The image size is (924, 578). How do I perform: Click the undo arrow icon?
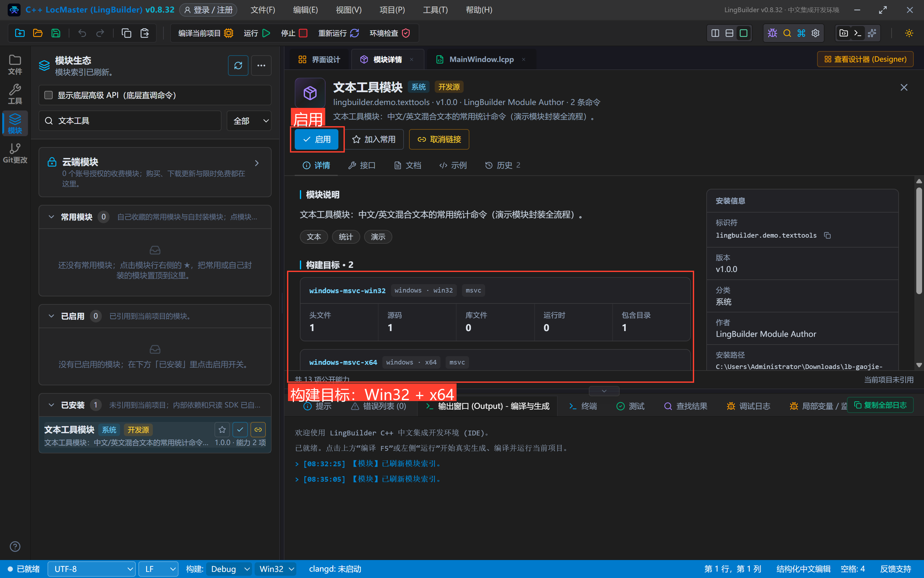[x=82, y=33]
